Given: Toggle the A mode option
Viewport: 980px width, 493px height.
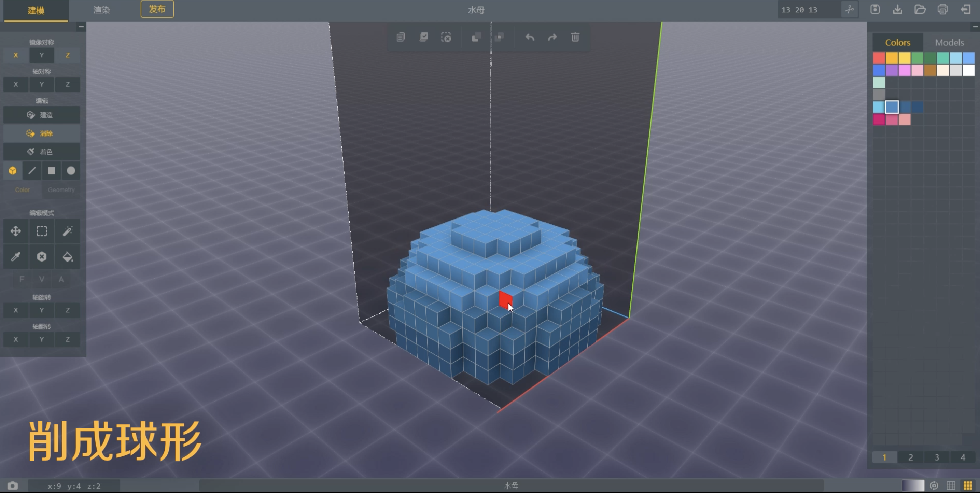Looking at the screenshot, I should coord(61,279).
